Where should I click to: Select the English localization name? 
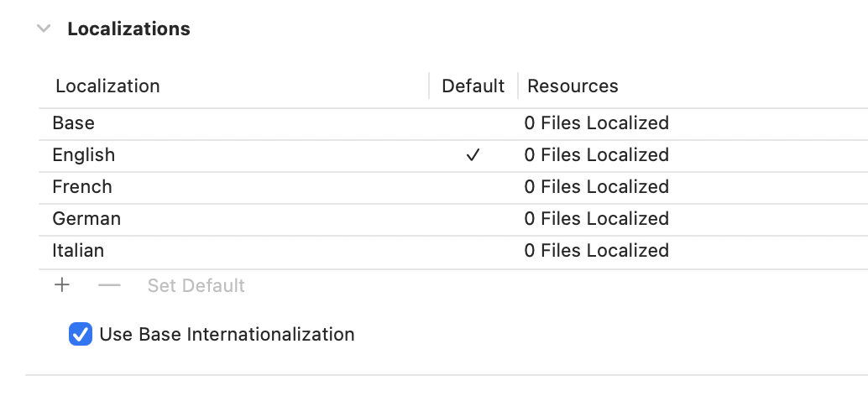tap(84, 155)
